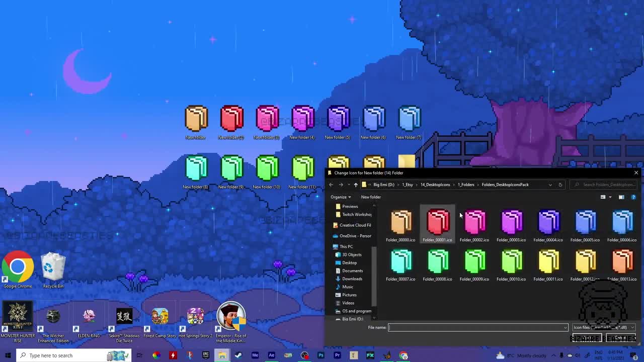The width and height of the screenshot is (644, 362).
Task: Create a New folder in the dialog
Action: click(371, 197)
